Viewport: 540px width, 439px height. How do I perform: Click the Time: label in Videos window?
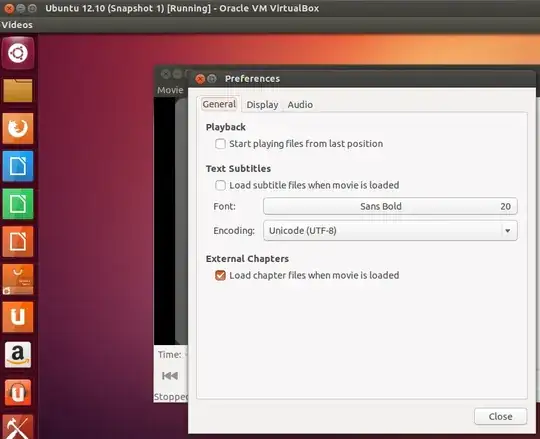(170, 355)
